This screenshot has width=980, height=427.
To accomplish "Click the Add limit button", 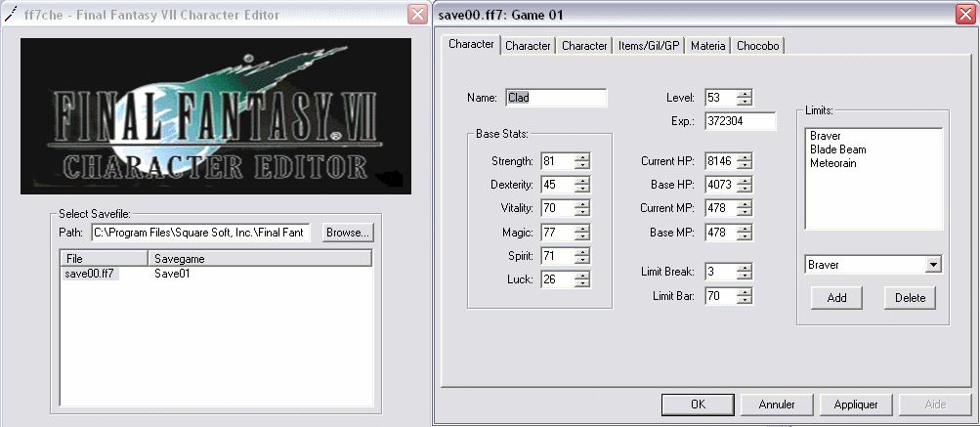I will pos(836,298).
